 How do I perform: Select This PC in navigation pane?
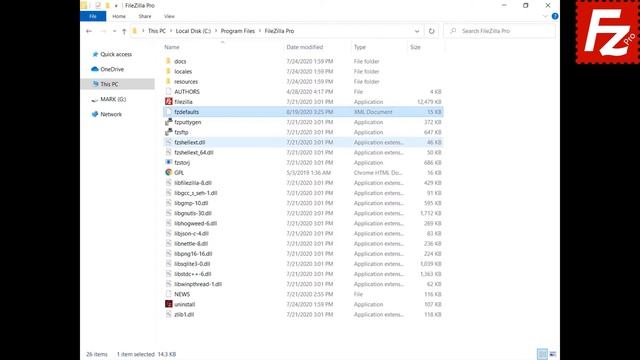[x=118, y=84]
